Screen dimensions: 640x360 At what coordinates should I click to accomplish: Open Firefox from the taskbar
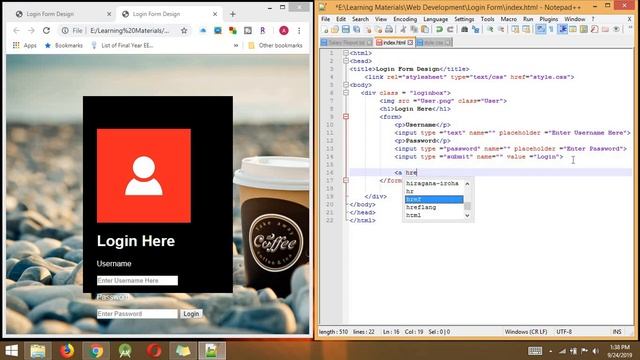pos(67,351)
